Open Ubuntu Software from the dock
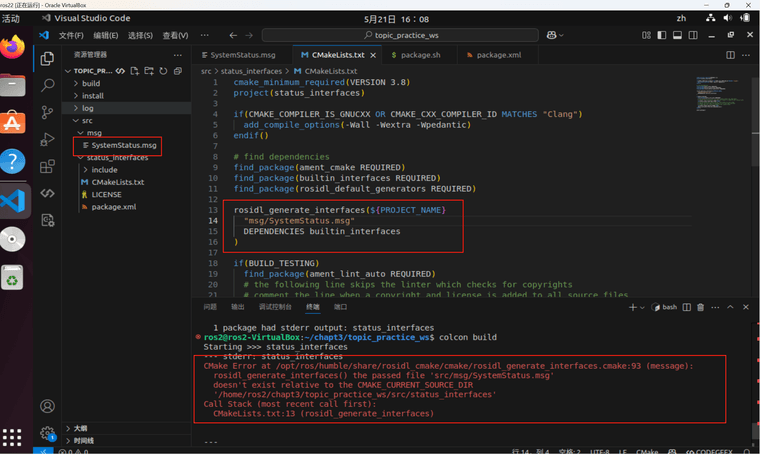This screenshot has height=454, width=760. pos(13,123)
